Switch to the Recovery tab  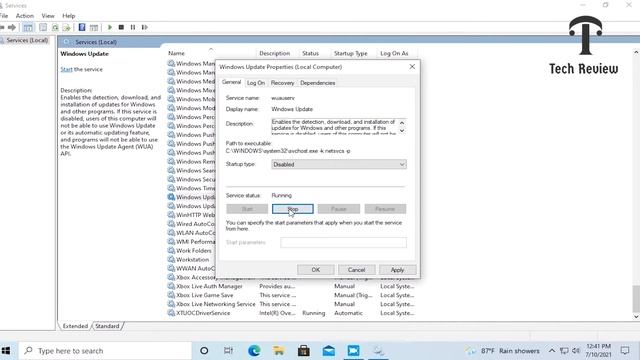pyautogui.click(x=282, y=83)
